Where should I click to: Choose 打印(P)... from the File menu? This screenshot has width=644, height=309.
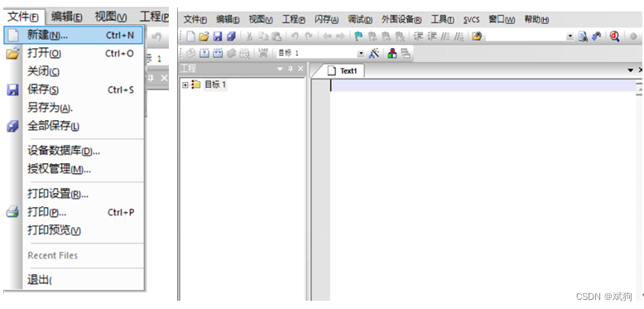pyautogui.click(x=74, y=212)
